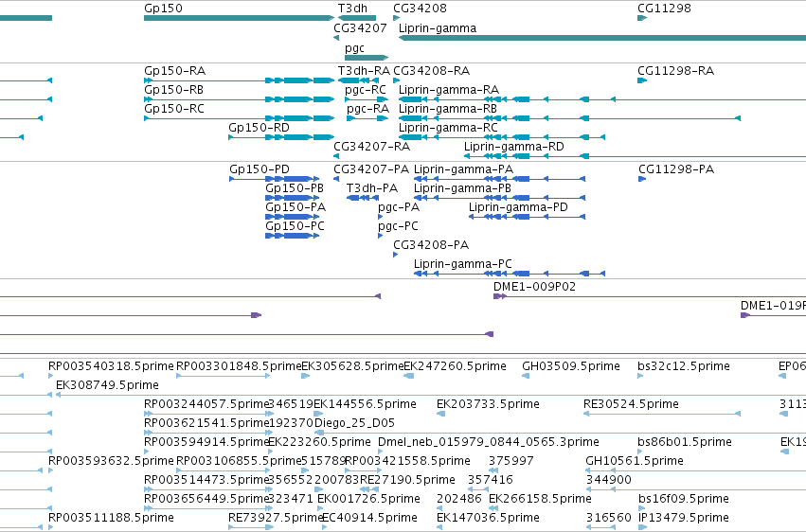Click the Liprin-gamma-PB protein label
This screenshot has width=806, height=532.
tap(462, 188)
